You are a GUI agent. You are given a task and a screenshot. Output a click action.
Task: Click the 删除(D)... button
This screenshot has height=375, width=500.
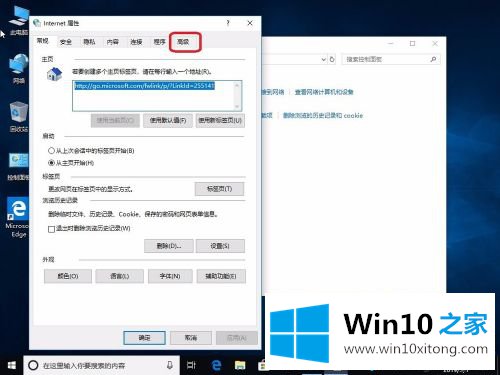(169, 246)
